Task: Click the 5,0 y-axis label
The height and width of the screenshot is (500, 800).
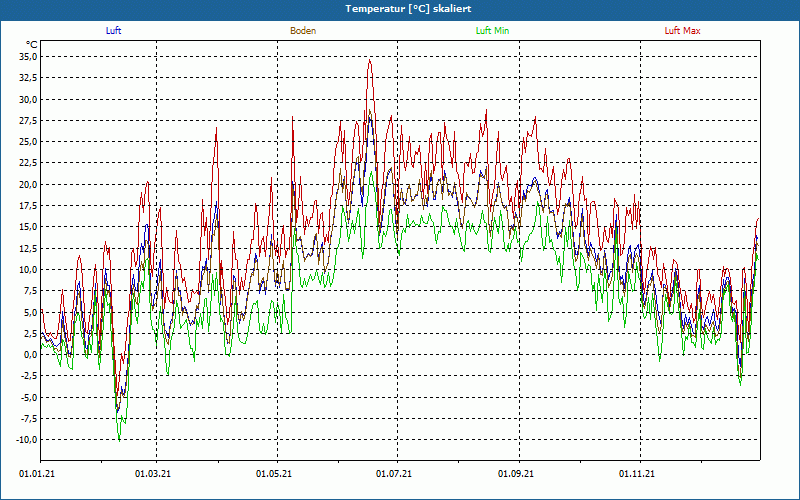Action: click(x=30, y=312)
